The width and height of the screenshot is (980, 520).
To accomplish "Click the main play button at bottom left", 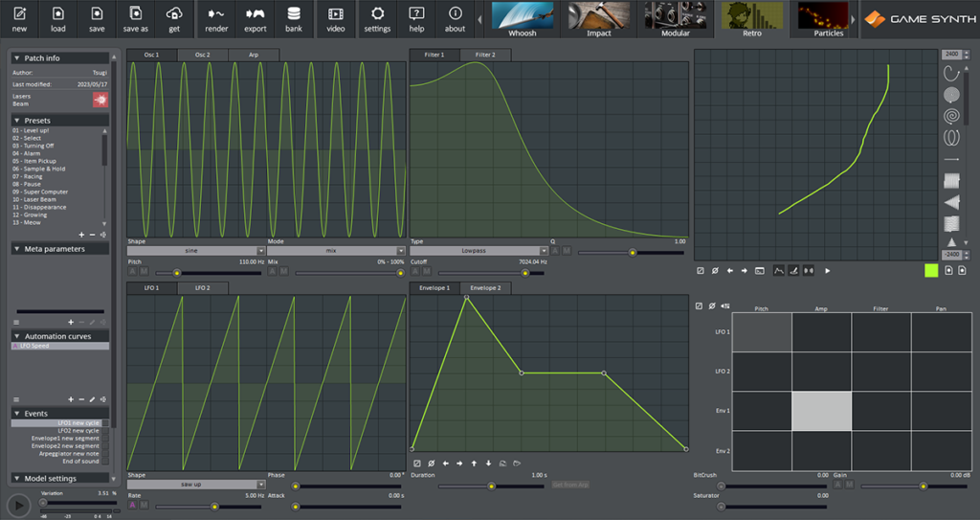I will pyautogui.click(x=19, y=505).
